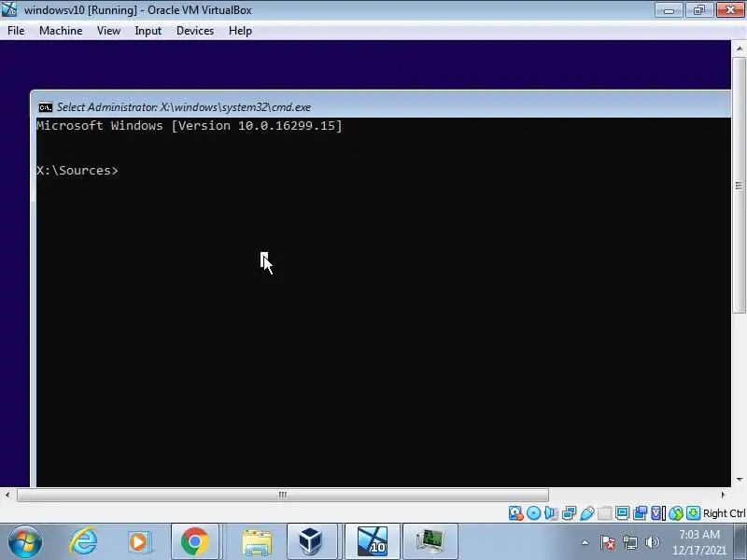The height and width of the screenshot is (560, 747).
Task: Select the windowsv10 VM taskbar button
Action: tap(372, 542)
